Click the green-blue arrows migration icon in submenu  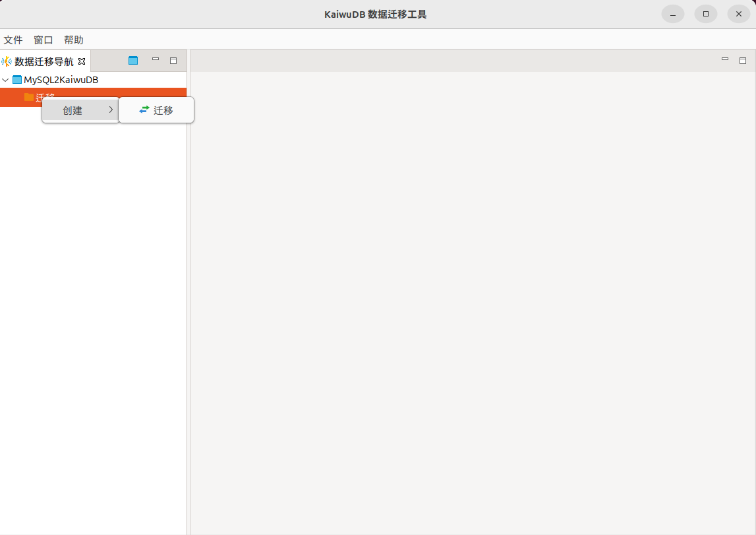144,110
